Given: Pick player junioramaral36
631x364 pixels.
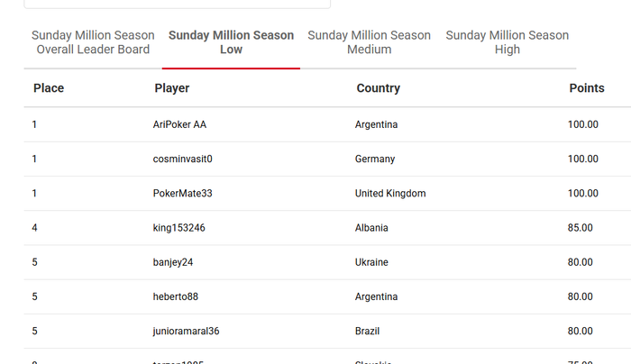Looking at the screenshot, I should (x=187, y=331).
